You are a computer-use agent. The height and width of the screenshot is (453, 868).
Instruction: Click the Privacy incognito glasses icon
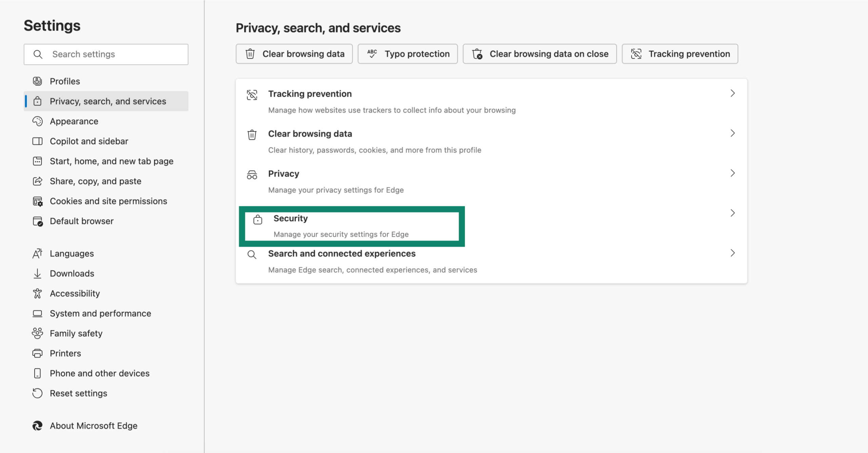tap(252, 175)
